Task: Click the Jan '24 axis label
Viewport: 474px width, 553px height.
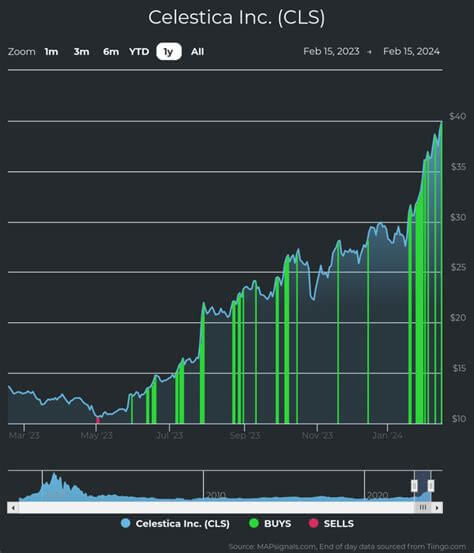Action: 387,436
